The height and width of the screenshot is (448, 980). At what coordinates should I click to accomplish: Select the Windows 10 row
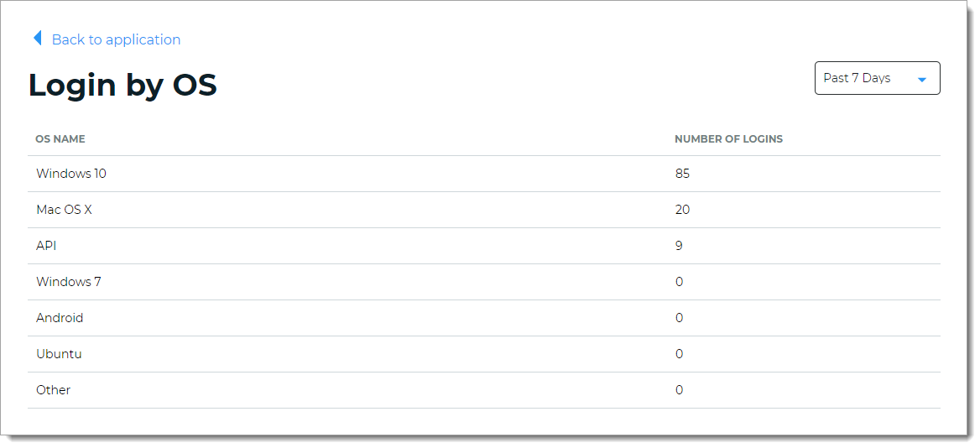click(x=71, y=174)
